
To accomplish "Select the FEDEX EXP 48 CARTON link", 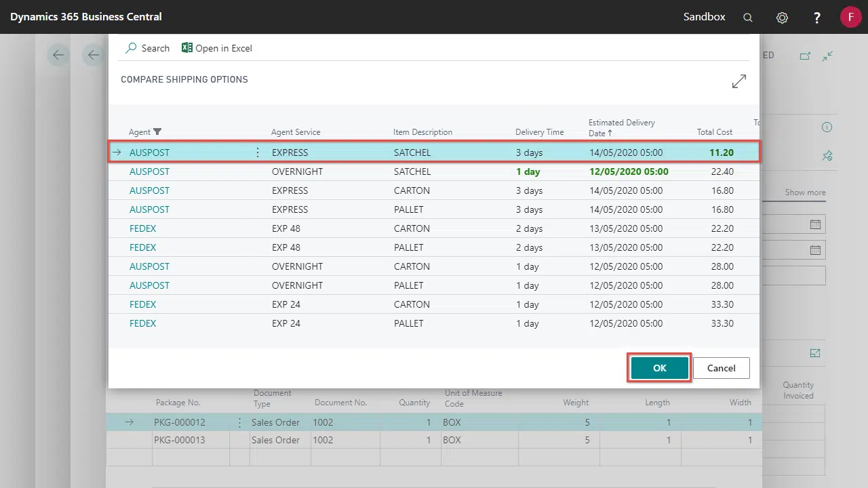I will point(142,228).
